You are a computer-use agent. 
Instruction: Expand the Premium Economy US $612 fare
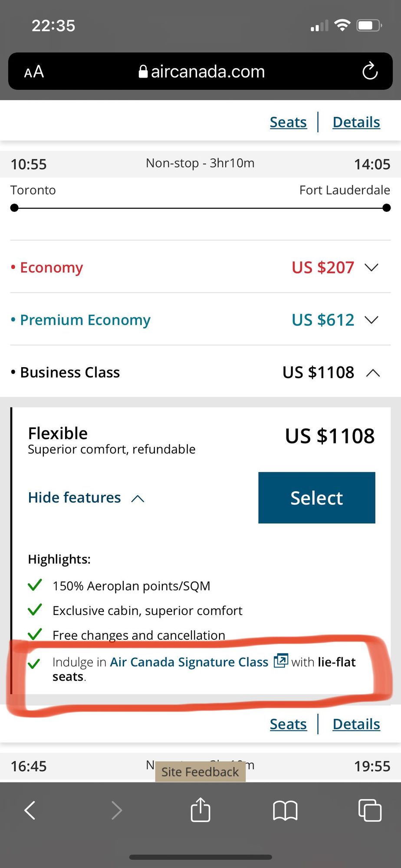coord(371,320)
